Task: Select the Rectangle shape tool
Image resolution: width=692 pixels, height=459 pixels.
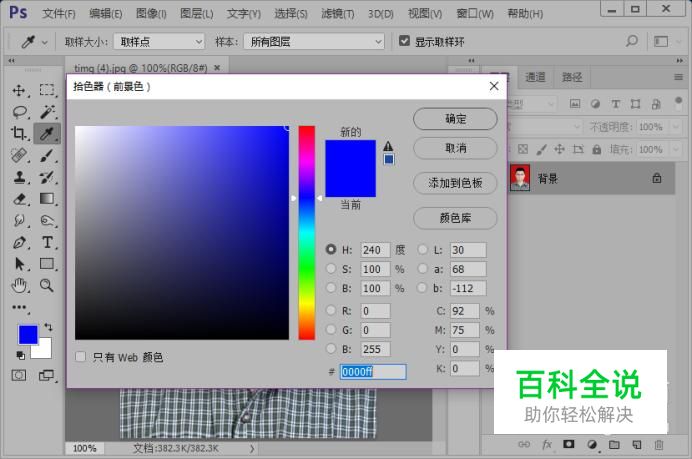Action: point(47,263)
